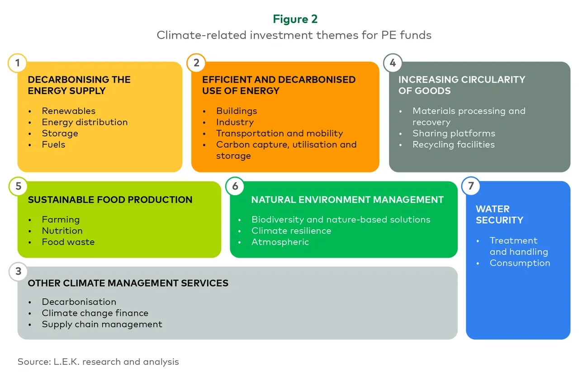Image resolution: width=588 pixels, height=381 pixels.
Task: Click badge 7 above Water Security
Action: pyautogui.click(x=471, y=186)
